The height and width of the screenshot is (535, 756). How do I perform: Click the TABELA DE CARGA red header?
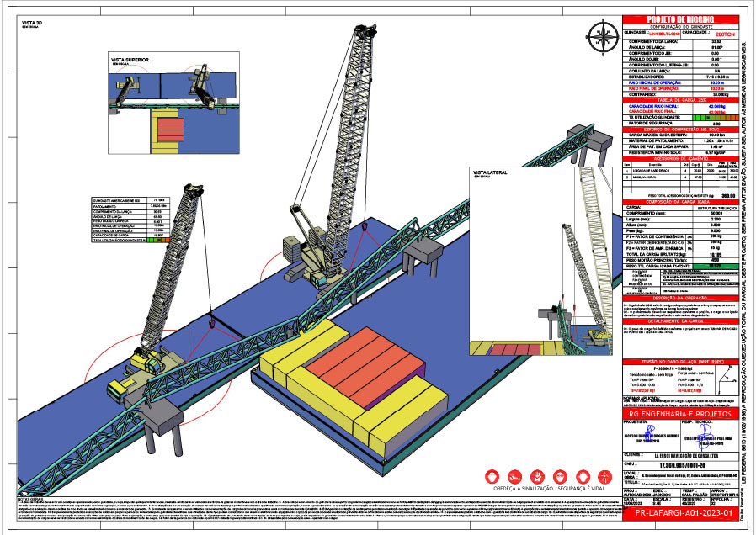coord(680,99)
